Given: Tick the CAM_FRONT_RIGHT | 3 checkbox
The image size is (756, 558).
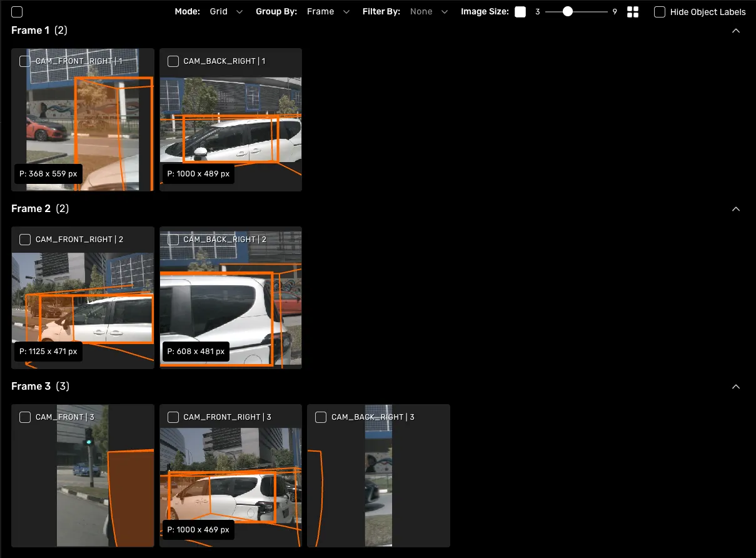Looking at the screenshot, I should point(173,417).
